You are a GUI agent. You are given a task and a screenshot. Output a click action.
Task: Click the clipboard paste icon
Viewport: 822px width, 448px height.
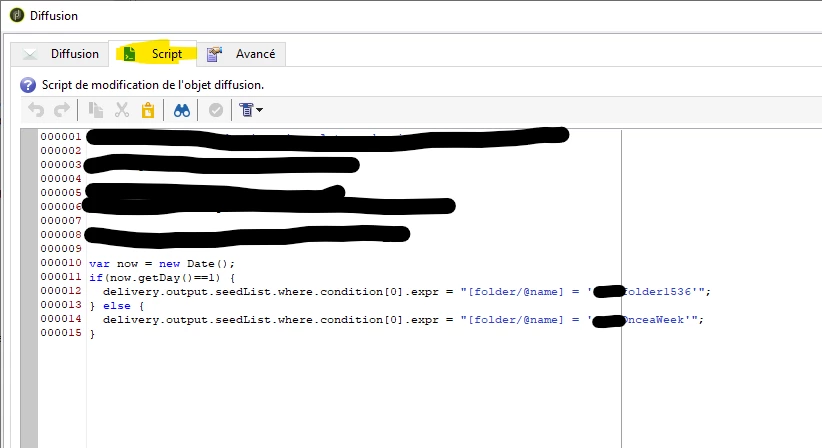tap(148, 110)
